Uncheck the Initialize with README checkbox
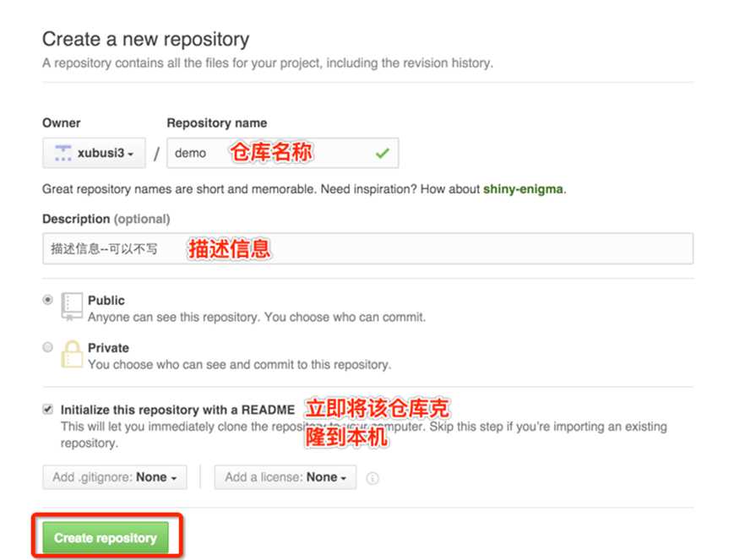The height and width of the screenshot is (560, 756). coord(48,410)
